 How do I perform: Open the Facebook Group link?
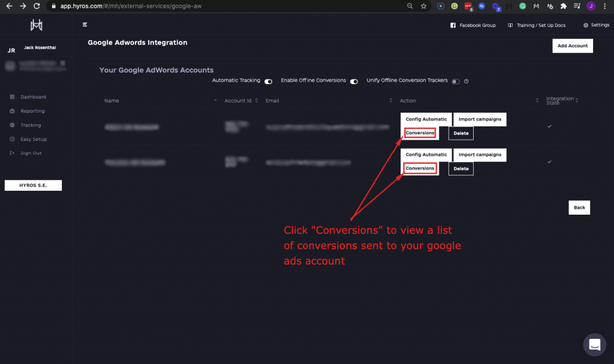click(472, 25)
